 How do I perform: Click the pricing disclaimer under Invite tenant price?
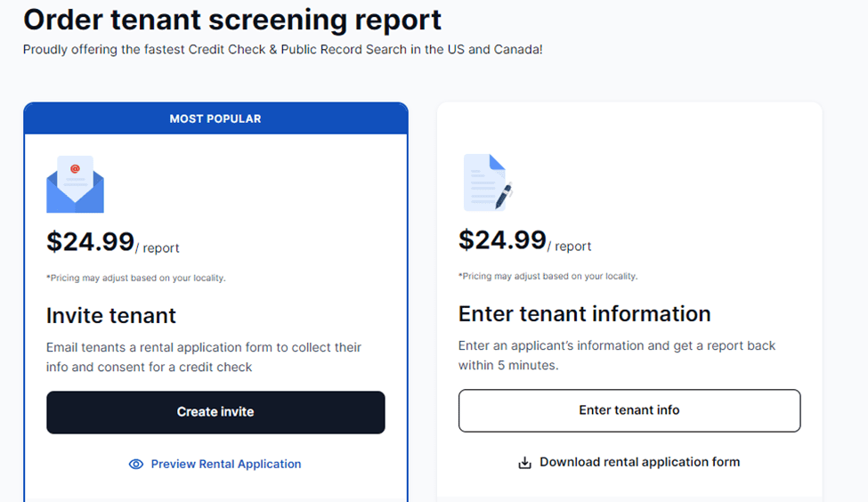click(136, 278)
